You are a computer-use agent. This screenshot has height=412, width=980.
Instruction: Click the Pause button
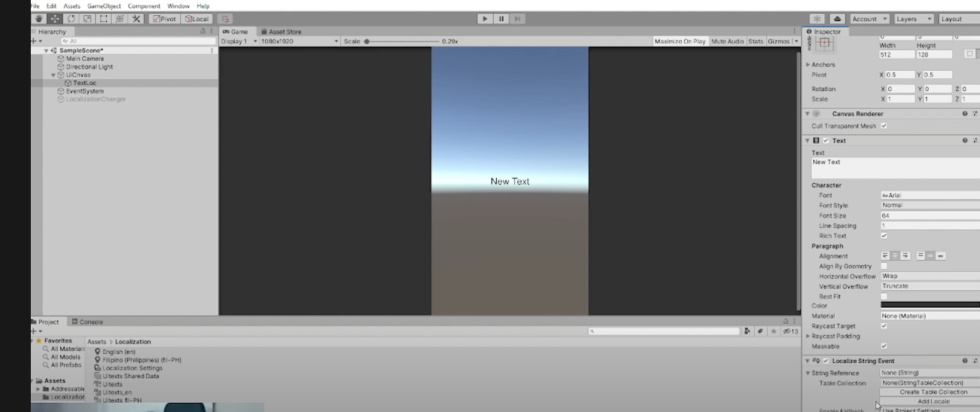point(501,19)
